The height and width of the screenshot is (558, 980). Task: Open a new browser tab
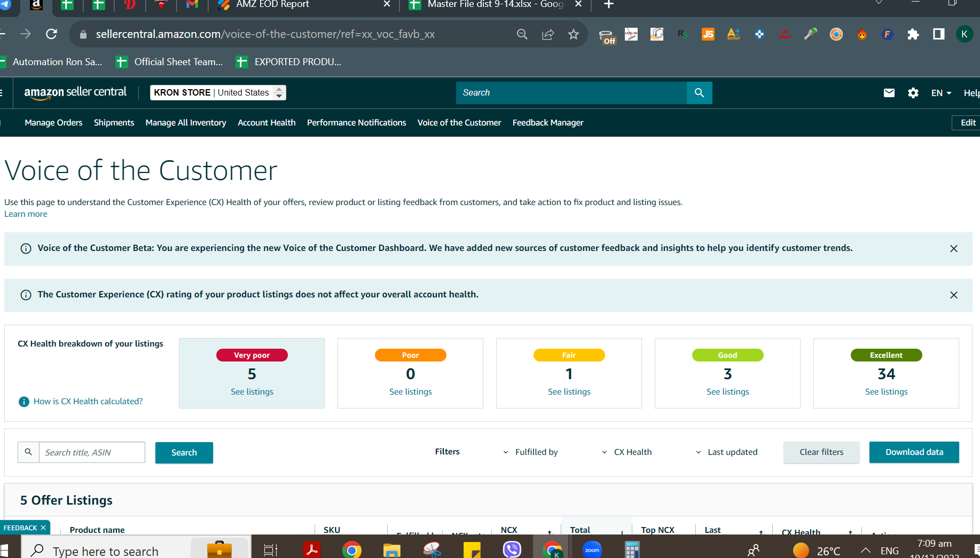(609, 5)
